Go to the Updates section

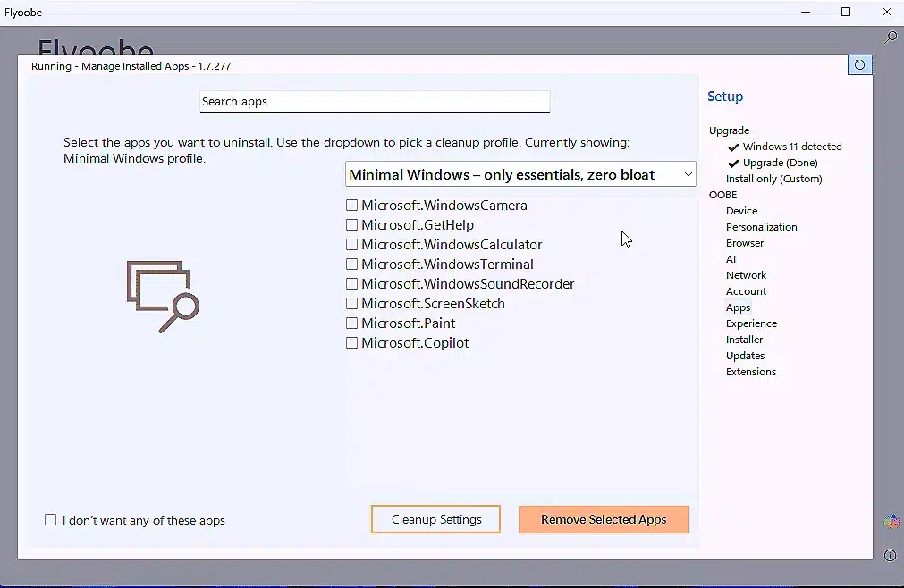[745, 355]
